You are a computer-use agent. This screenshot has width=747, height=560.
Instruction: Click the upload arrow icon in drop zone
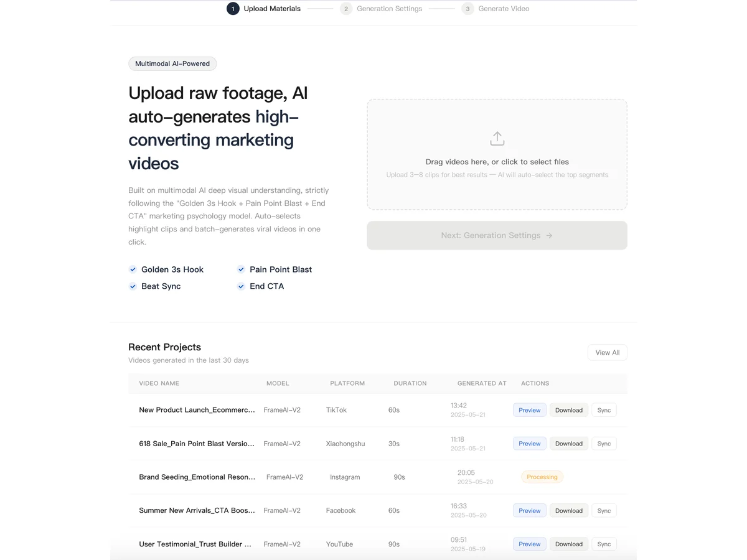click(x=497, y=138)
